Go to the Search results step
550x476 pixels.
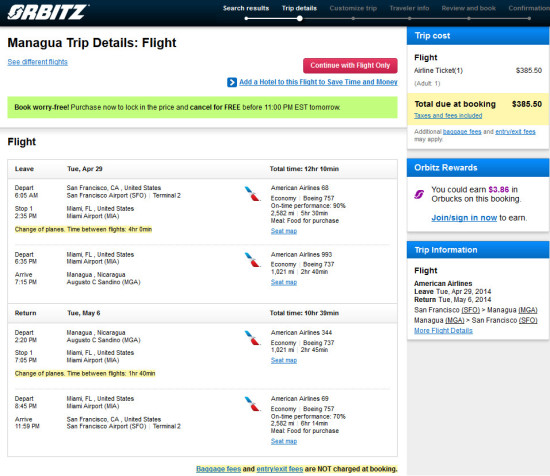pyautogui.click(x=246, y=8)
